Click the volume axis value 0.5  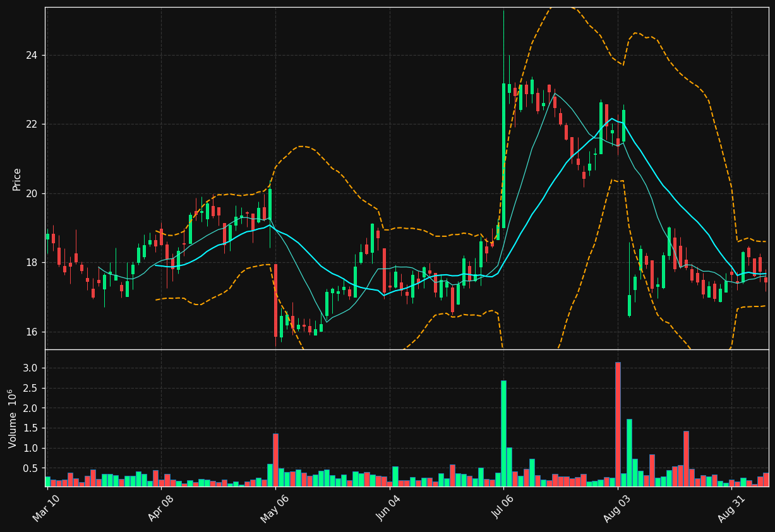point(32,469)
